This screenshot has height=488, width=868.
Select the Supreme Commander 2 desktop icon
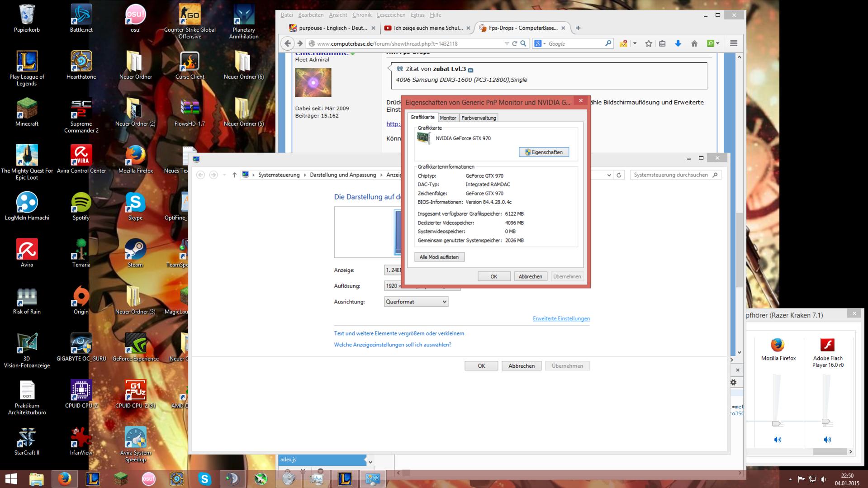[x=81, y=115]
